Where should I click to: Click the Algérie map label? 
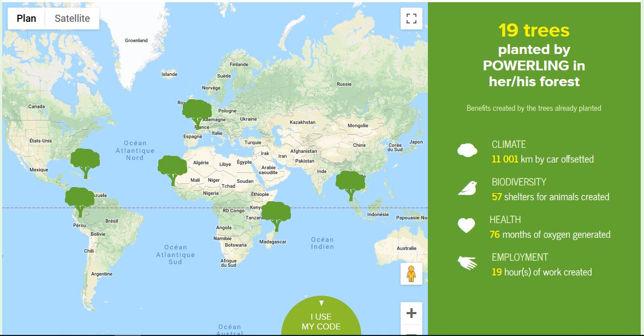click(201, 163)
